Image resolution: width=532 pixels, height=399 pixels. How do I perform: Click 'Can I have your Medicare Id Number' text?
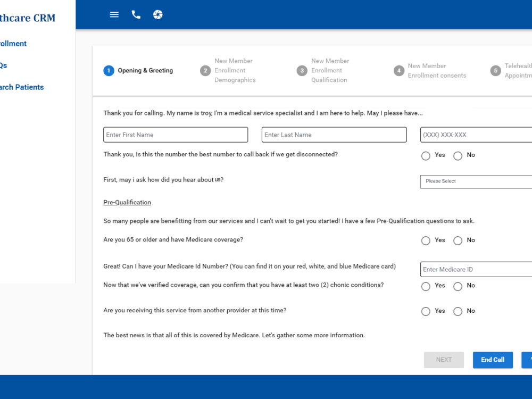(250, 267)
